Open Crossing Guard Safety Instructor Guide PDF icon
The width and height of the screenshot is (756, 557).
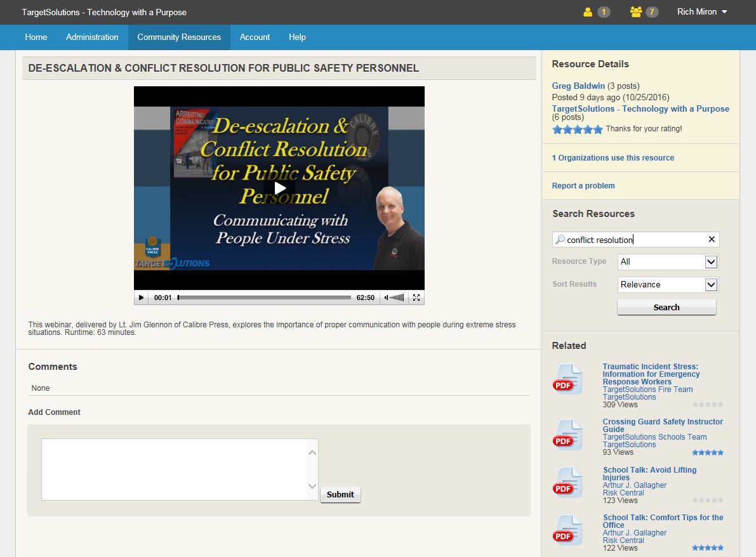pos(567,435)
